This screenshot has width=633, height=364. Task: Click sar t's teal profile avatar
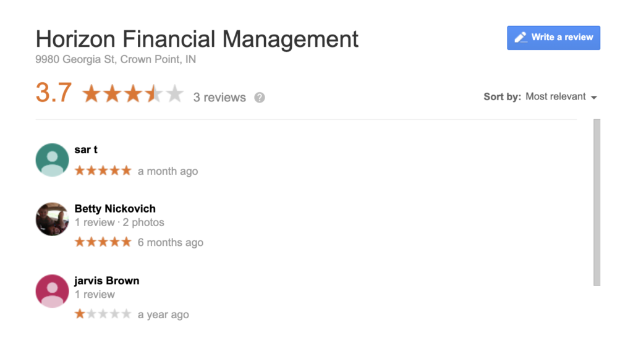52,160
